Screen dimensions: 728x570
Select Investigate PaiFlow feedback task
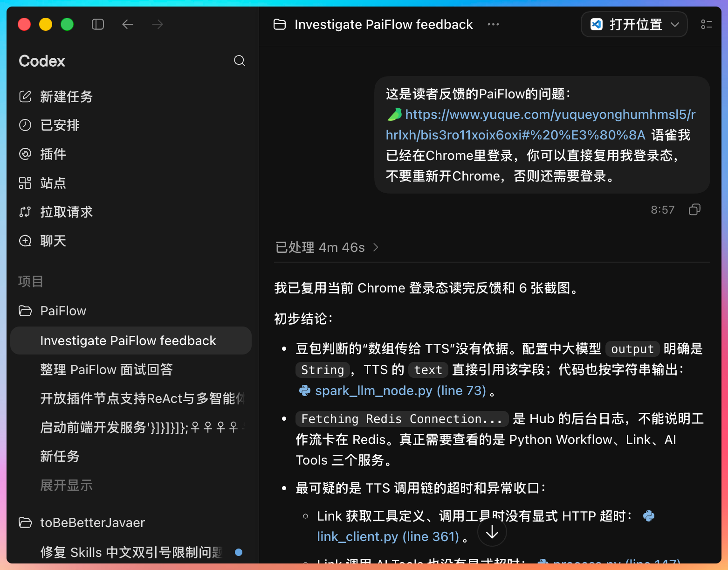tap(131, 341)
